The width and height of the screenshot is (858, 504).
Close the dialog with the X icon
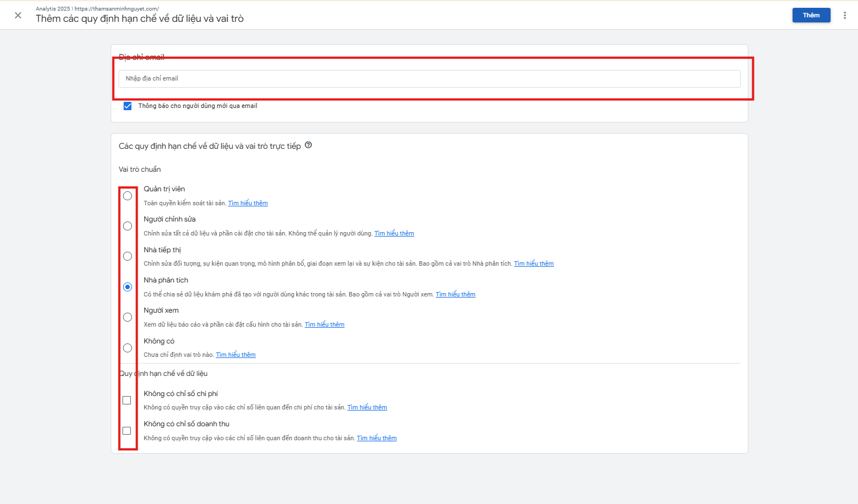pos(17,16)
